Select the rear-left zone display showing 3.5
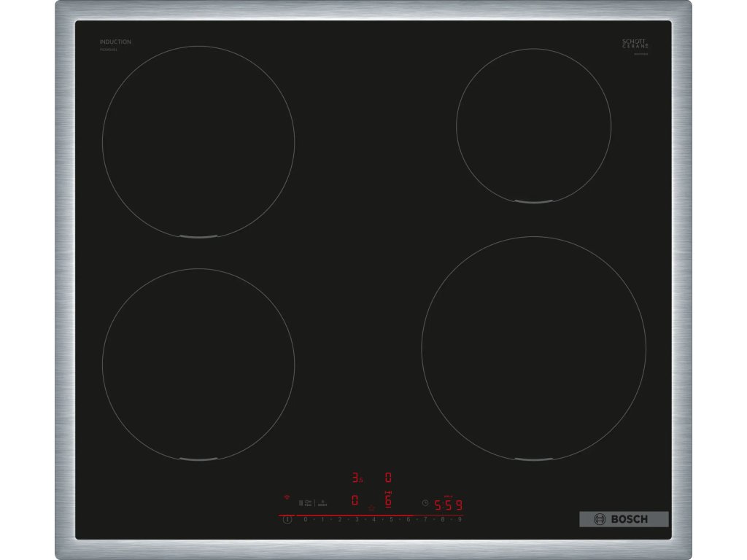 pyautogui.click(x=357, y=478)
